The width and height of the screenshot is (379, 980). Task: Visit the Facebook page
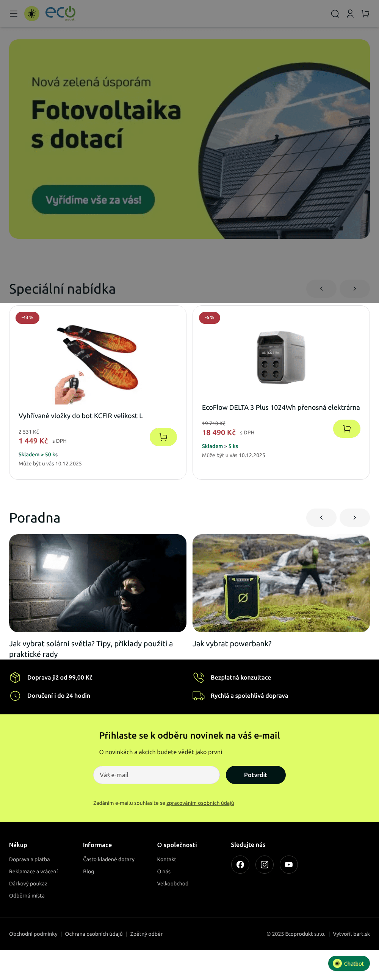click(240, 864)
